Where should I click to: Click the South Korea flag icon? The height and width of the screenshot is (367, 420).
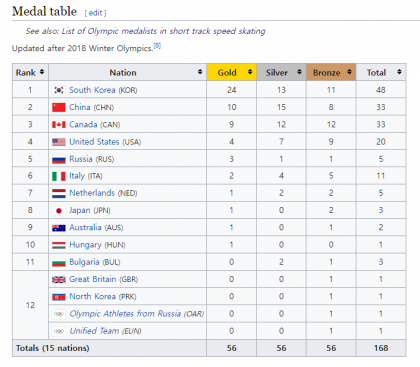point(59,90)
